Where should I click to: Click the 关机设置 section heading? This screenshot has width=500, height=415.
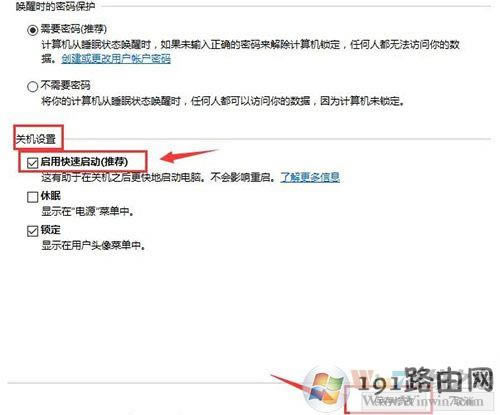36,139
